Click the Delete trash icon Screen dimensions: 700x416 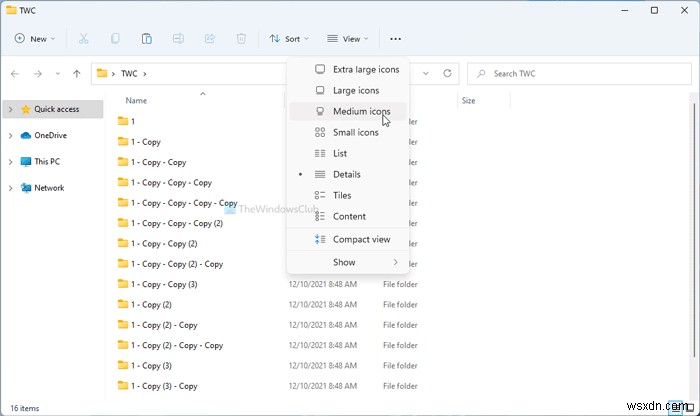coord(241,39)
